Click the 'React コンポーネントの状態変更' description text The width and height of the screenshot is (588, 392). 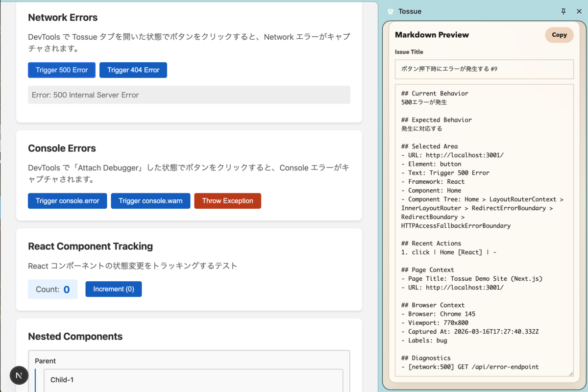132,266
